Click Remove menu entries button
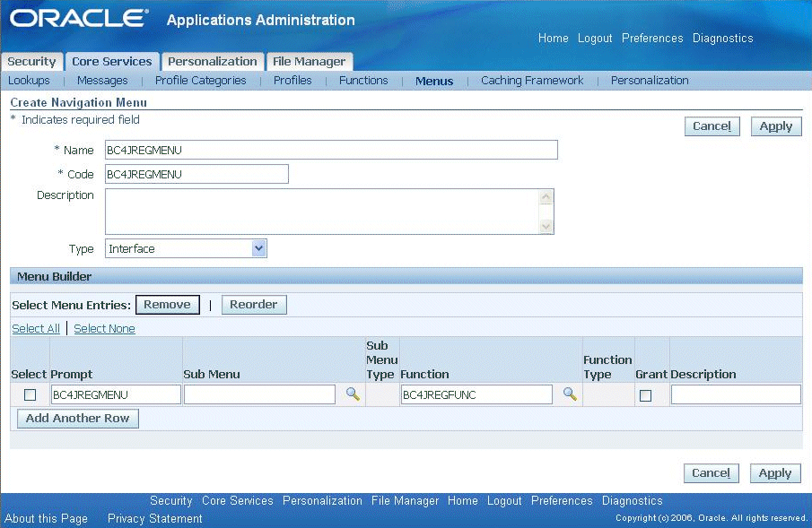Viewport: 812px width, 528px height. point(167,305)
